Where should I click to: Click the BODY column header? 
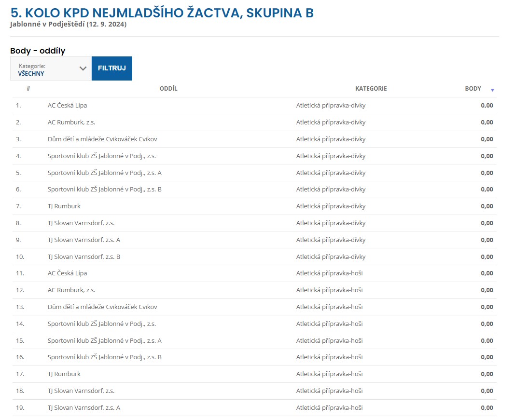(472, 88)
